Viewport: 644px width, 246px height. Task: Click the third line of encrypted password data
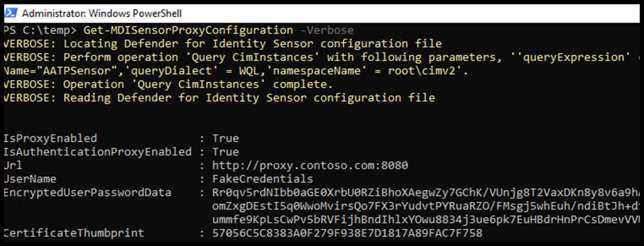(426, 220)
